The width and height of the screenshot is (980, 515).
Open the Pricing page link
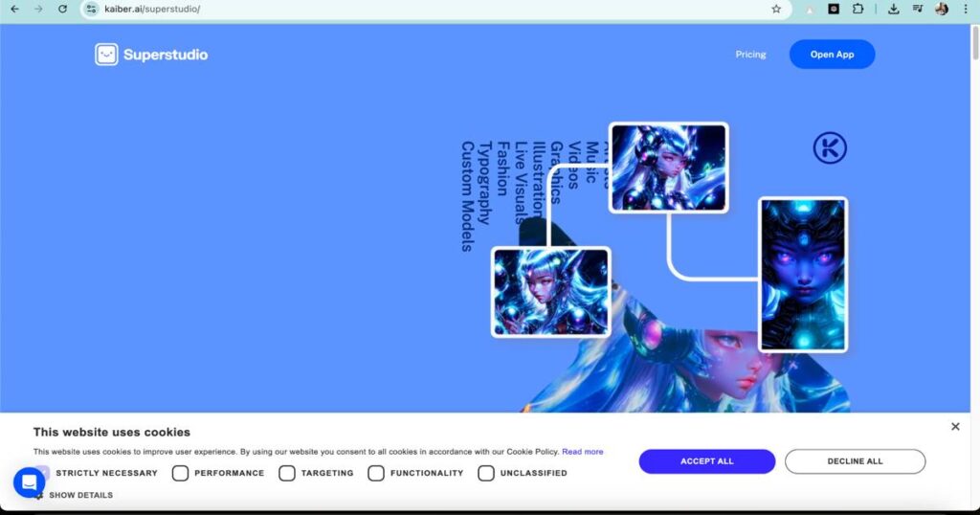point(750,55)
